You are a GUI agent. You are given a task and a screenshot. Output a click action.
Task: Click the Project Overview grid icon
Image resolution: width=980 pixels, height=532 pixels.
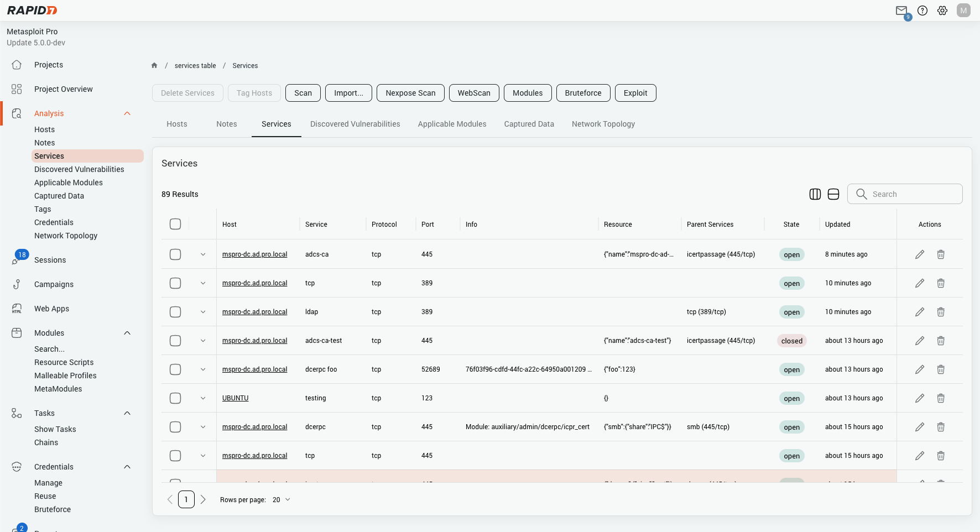pos(17,89)
